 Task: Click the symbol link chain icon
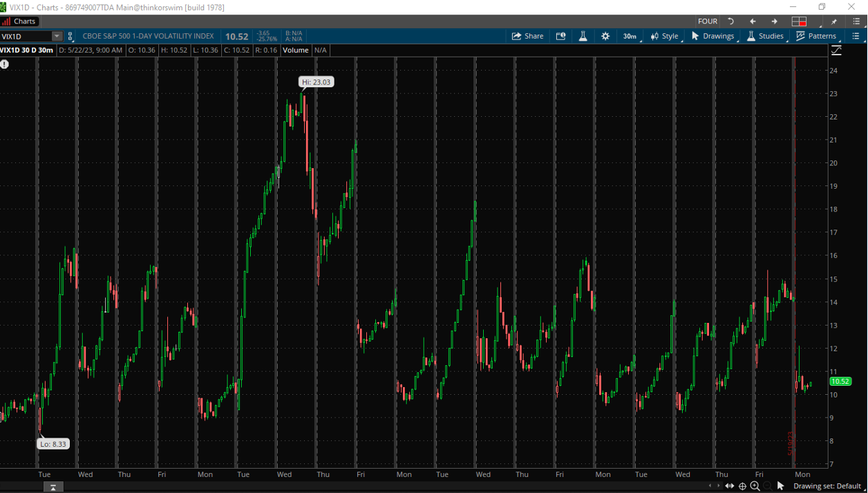pyautogui.click(x=70, y=37)
